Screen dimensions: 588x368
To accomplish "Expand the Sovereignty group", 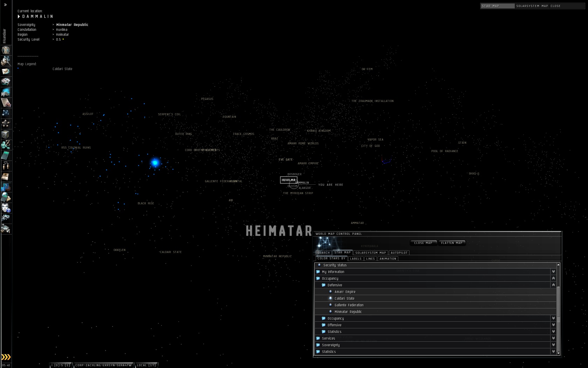I will coord(553,345).
